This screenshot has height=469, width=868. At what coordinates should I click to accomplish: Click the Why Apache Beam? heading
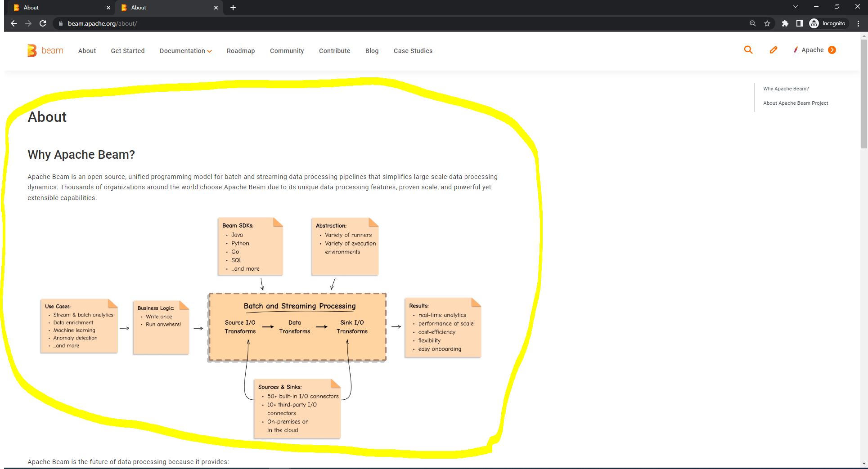pos(81,155)
